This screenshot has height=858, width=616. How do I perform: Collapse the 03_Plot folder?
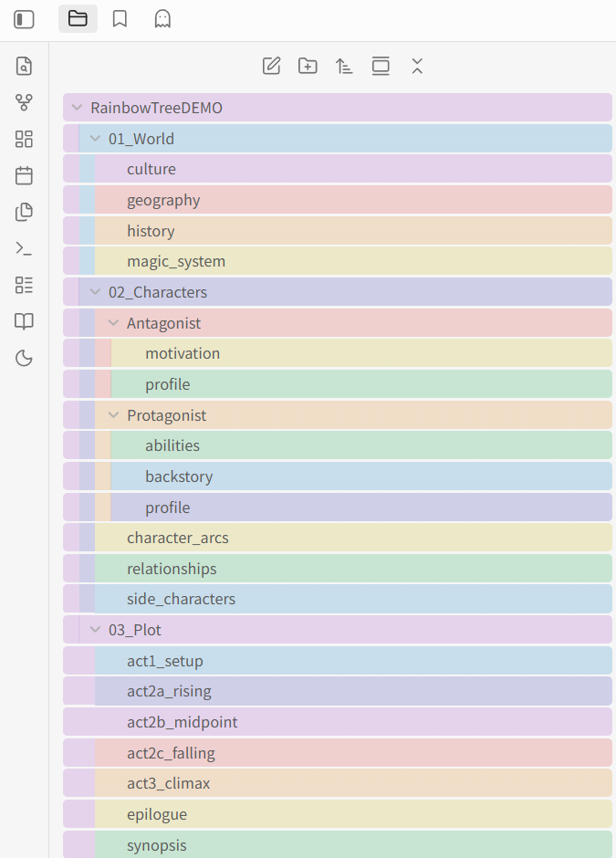coord(95,629)
